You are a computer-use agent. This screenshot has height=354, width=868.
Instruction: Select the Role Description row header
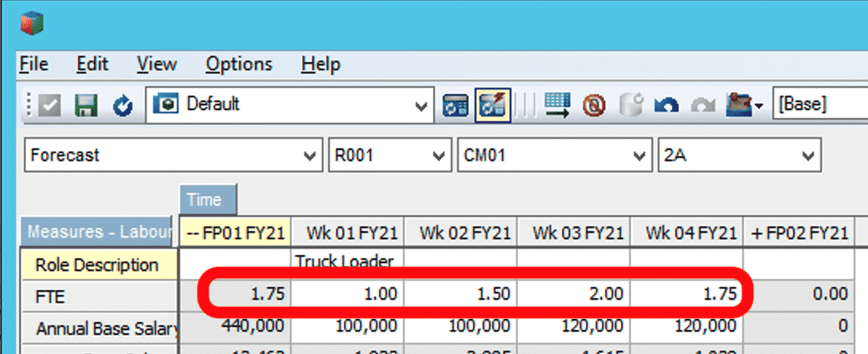click(99, 264)
